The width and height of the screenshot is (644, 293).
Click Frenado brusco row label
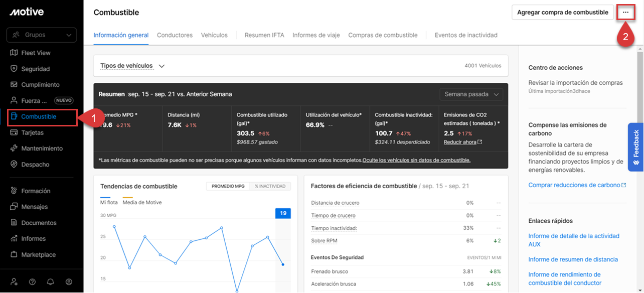(x=330, y=271)
